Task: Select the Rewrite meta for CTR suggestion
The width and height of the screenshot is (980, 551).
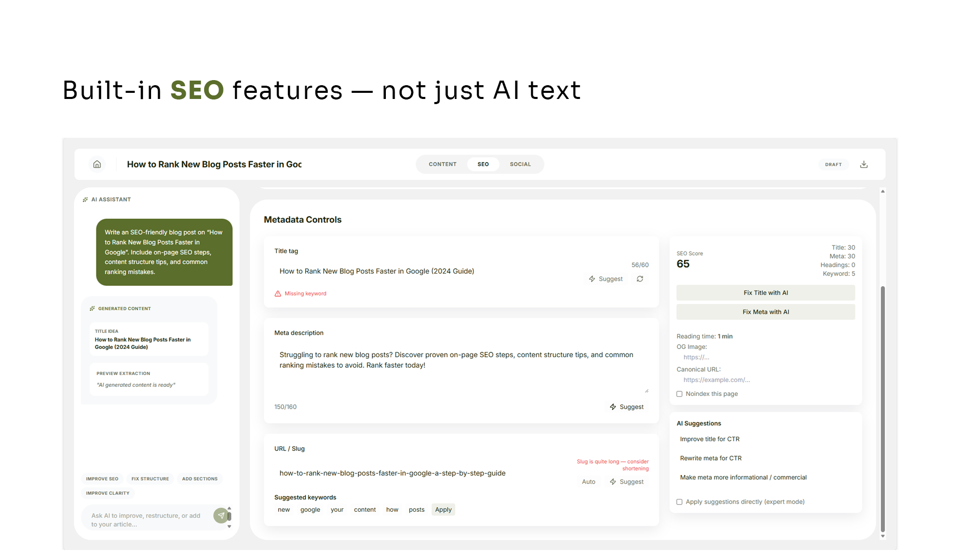Action: click(x=711, y=458)
